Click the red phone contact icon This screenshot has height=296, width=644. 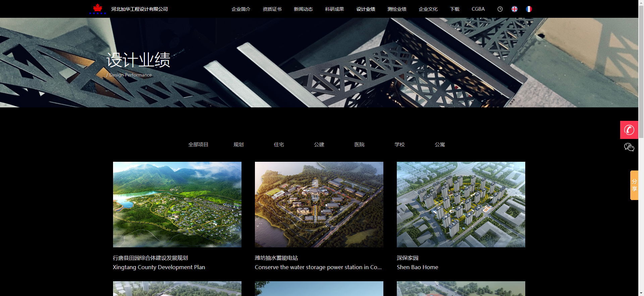click(x=629, y=130)
